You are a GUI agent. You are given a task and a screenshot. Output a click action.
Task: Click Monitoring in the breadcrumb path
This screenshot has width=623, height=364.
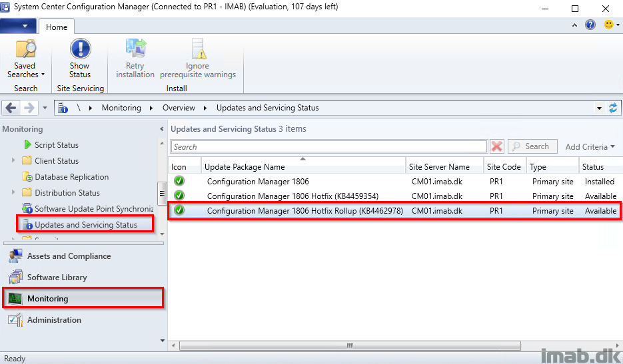(x=121, y=108)
